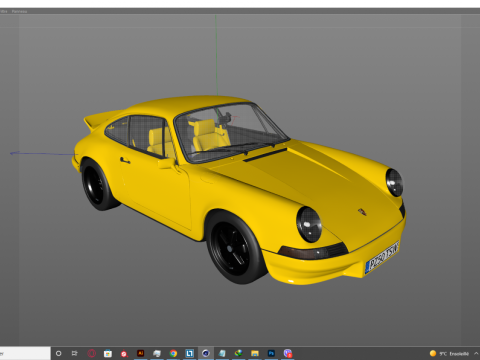This screenshot has width=480, height=360.
Task: Open Adobe Illustrator from taskbar
Action: click(140, 353)
